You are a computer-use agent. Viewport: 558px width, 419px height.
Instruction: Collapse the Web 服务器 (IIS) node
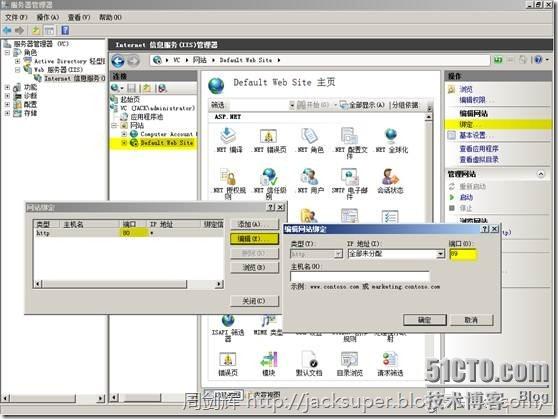[x=17, y=70]
